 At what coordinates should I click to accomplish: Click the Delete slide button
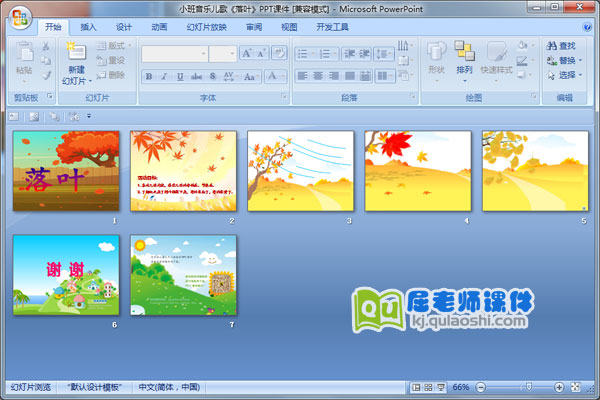point(111,75)
